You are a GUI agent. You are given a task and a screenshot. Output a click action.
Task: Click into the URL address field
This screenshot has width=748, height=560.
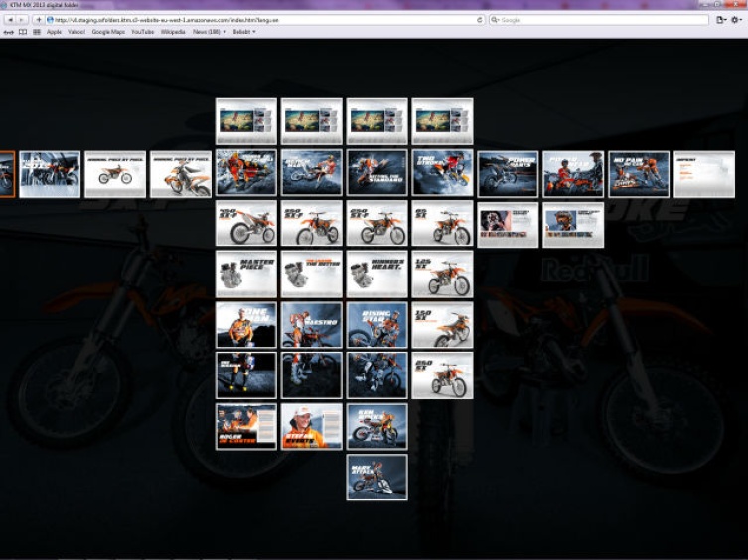[265, 20]
